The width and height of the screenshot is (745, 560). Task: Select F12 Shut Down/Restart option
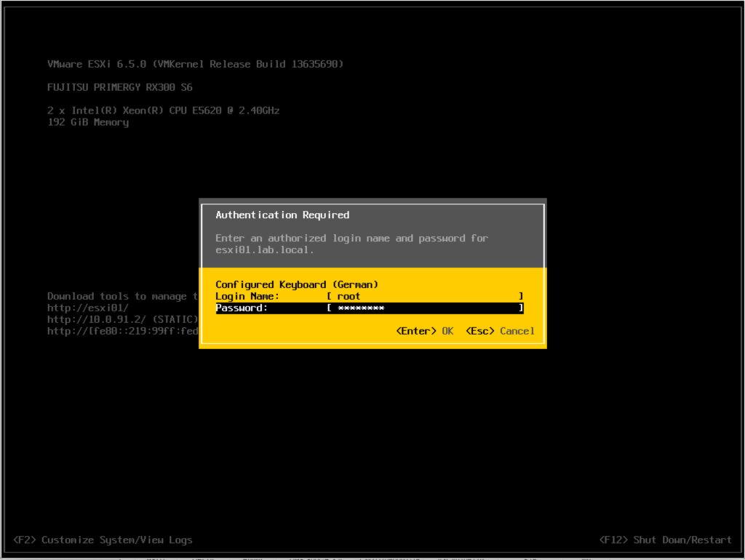(x=665, y=540)
